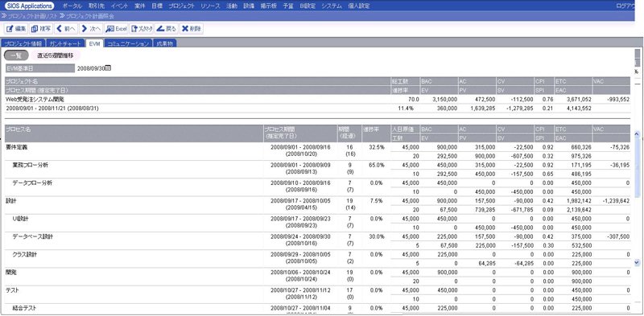The image size is (644, 316).
Task: Open the ポータル menu
Action: 72,6
